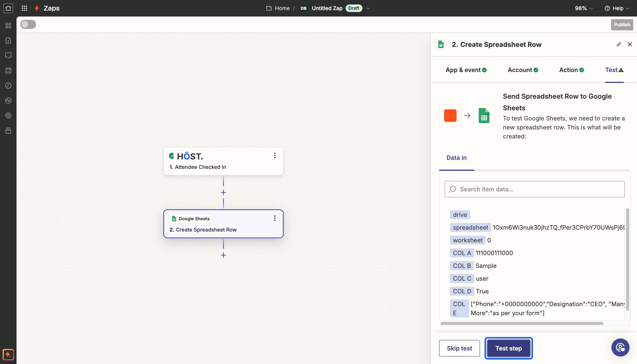The height and width of the screenshot is (364, 637).
Task: Open the AI copilot sparkle icon
Action: tap(8, 355)
